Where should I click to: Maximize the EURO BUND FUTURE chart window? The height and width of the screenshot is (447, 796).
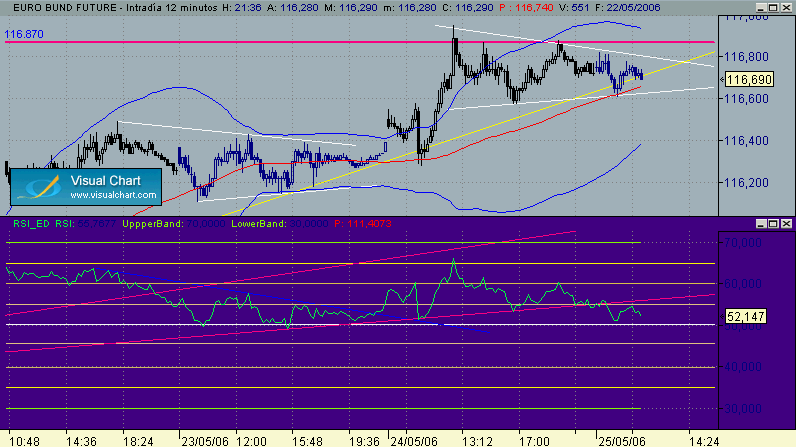pos(773,8)
